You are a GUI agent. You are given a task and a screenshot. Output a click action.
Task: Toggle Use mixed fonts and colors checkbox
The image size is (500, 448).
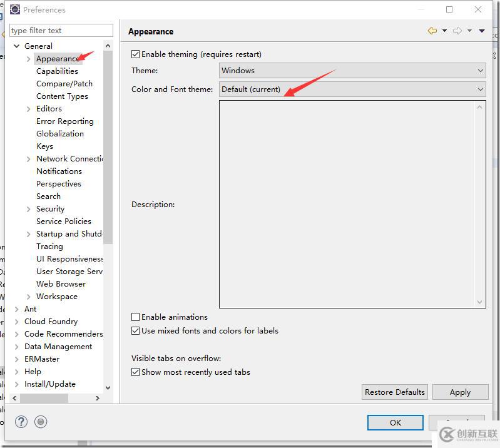[135, 330]
